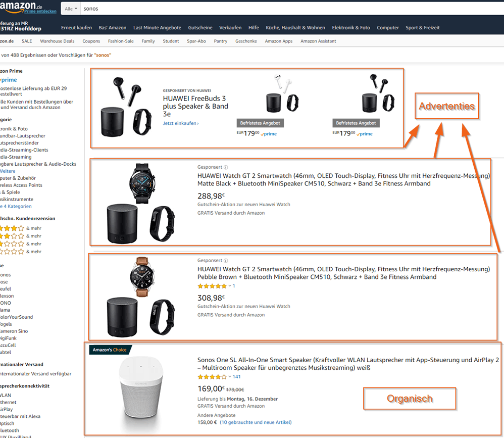Click star rating of Pebble Brown watch

tap(212, 286)
